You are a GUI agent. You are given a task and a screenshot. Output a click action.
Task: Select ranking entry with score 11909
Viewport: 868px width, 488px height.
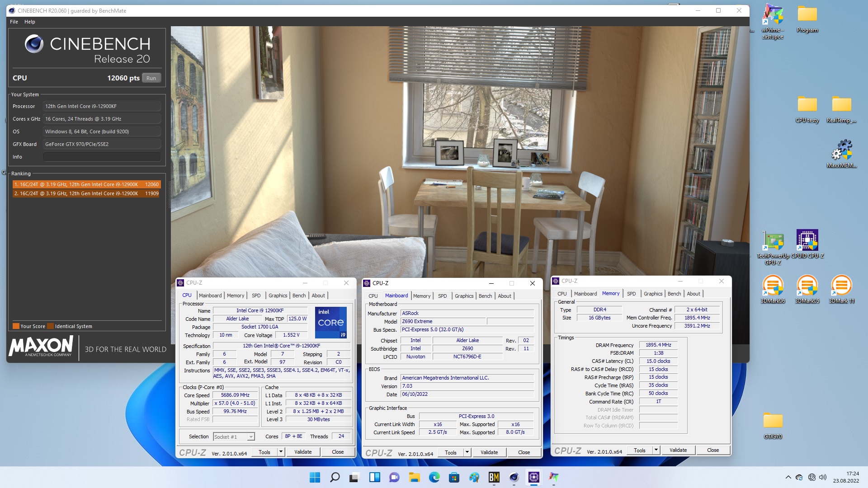(86, 193)
